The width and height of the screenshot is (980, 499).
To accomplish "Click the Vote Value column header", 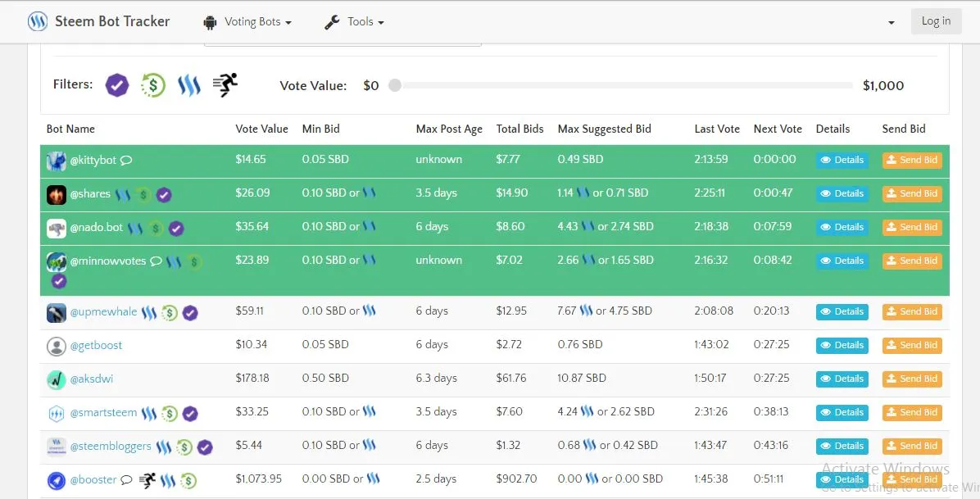I will coord(262,129).
